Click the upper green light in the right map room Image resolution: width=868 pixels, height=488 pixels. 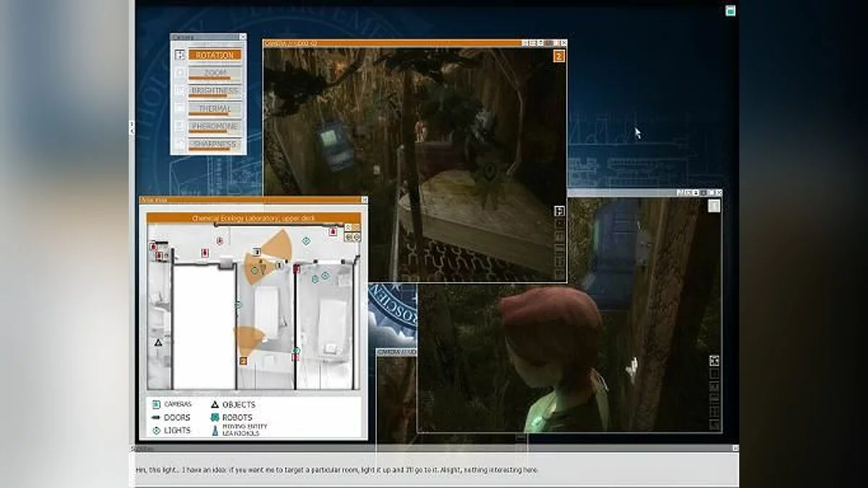pos(325,275)
